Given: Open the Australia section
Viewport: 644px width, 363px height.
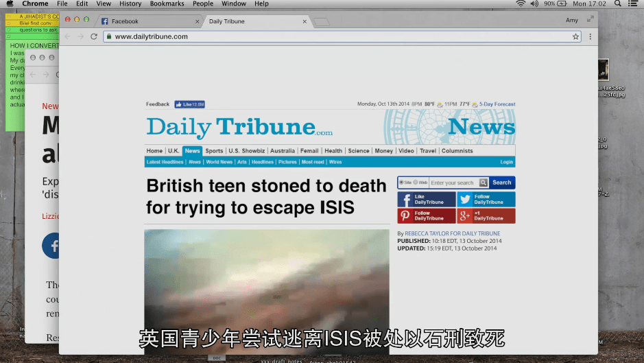Looking at the screenshot, I should point(283,151).
